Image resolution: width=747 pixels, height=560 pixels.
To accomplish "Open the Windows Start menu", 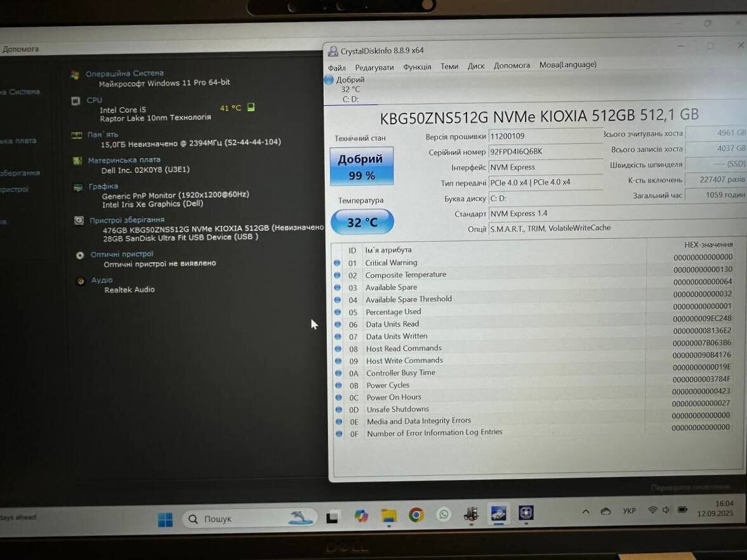I will [x=165, y=519].
